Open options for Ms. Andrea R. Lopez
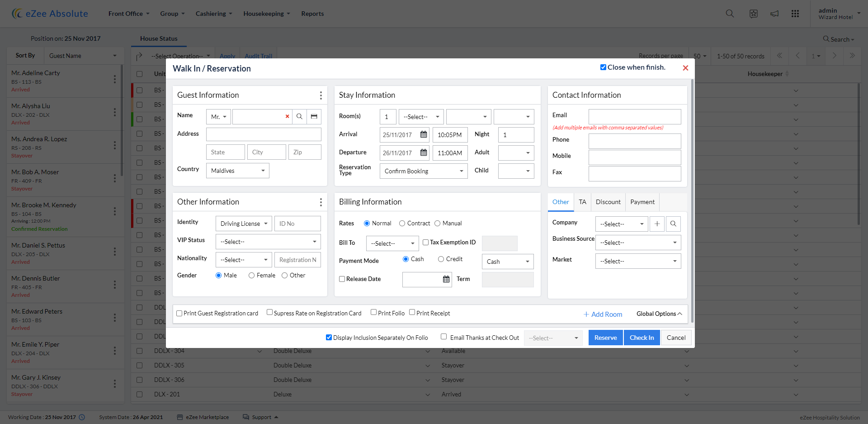The image size is (868, 424). pos(115,145)
